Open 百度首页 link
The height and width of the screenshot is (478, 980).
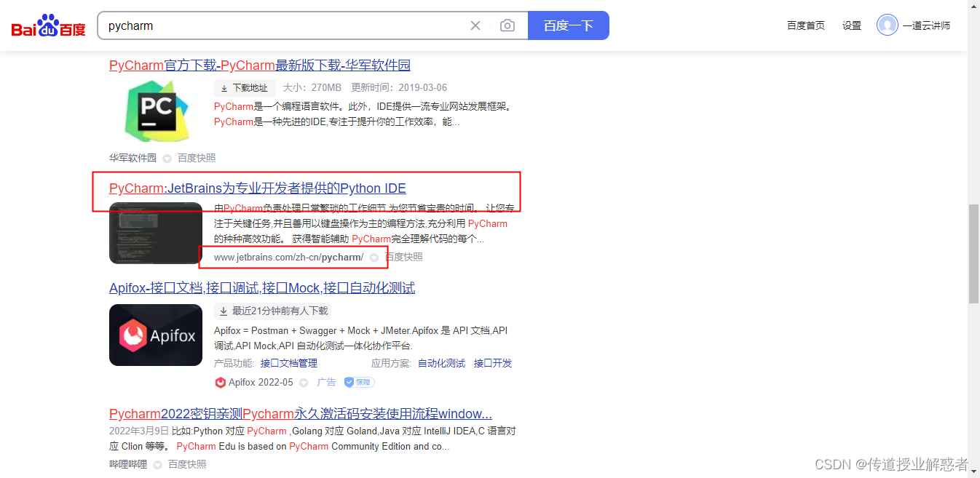806,25
